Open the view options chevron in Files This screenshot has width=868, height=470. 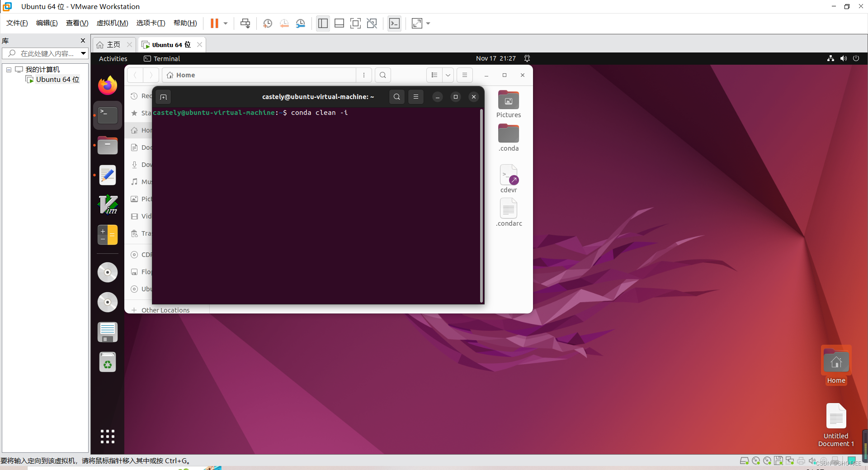[448, 75]
